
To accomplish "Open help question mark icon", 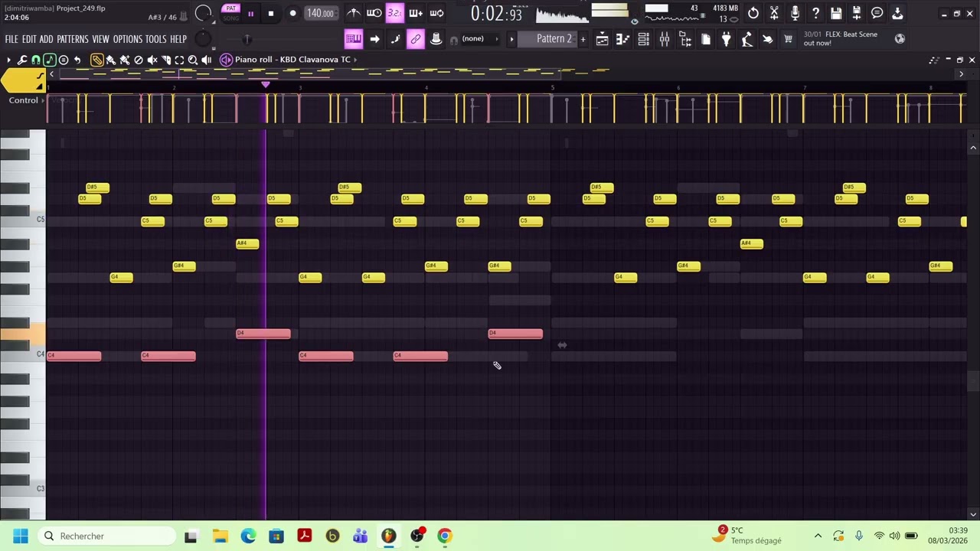I will (815, 13).
